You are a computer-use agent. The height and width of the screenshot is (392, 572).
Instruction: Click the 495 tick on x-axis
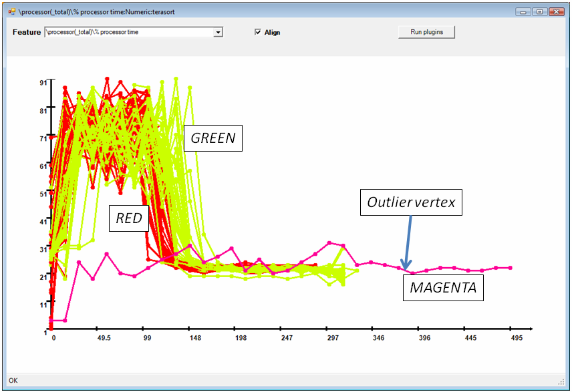(511, 338)
